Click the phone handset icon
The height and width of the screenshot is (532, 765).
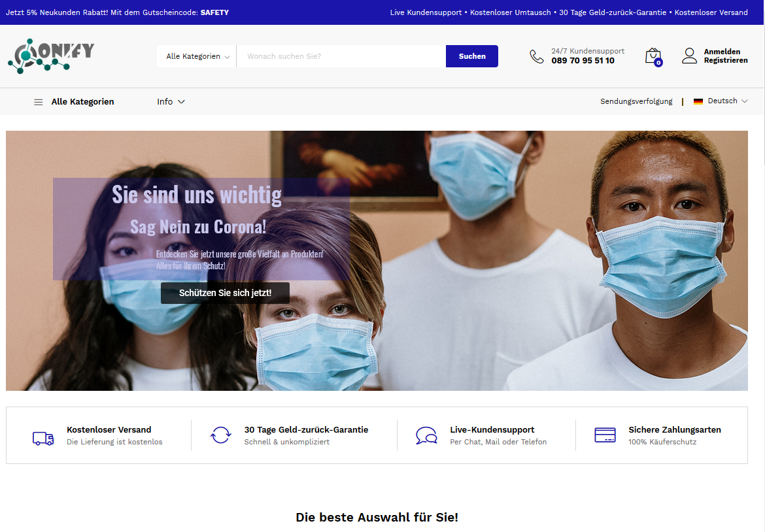(536, 56)
